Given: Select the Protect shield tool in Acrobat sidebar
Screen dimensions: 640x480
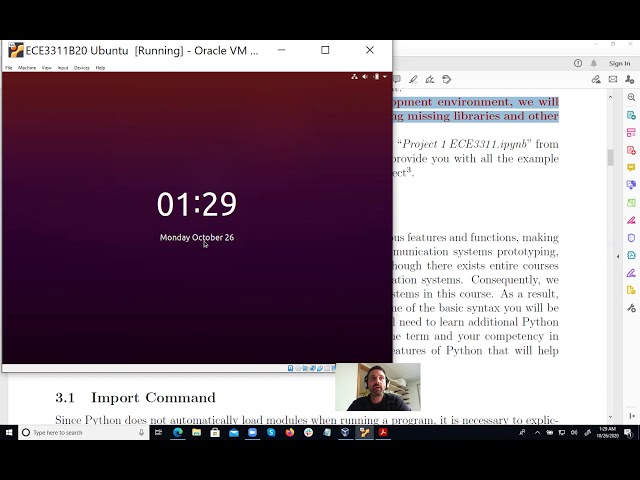Looking at the screenshot, I should pyautogui.click(x=631, y=238).
